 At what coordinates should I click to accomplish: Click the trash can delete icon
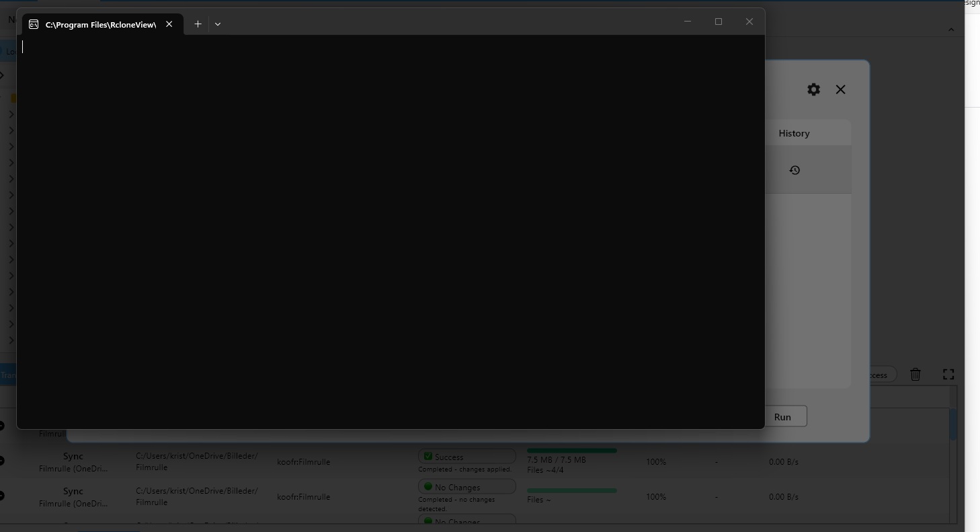(915, 375)
